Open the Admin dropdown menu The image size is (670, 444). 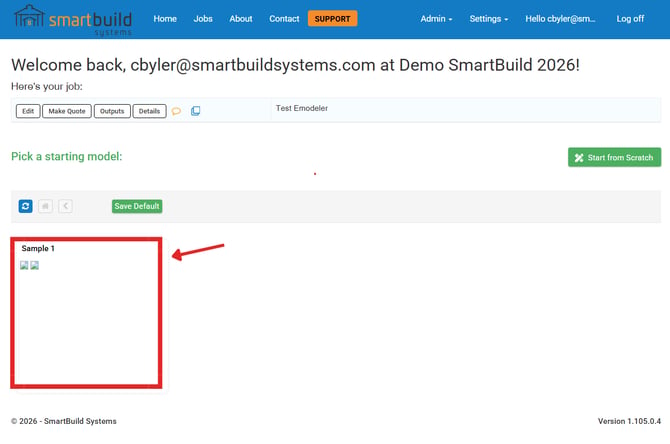pos(436,19)
